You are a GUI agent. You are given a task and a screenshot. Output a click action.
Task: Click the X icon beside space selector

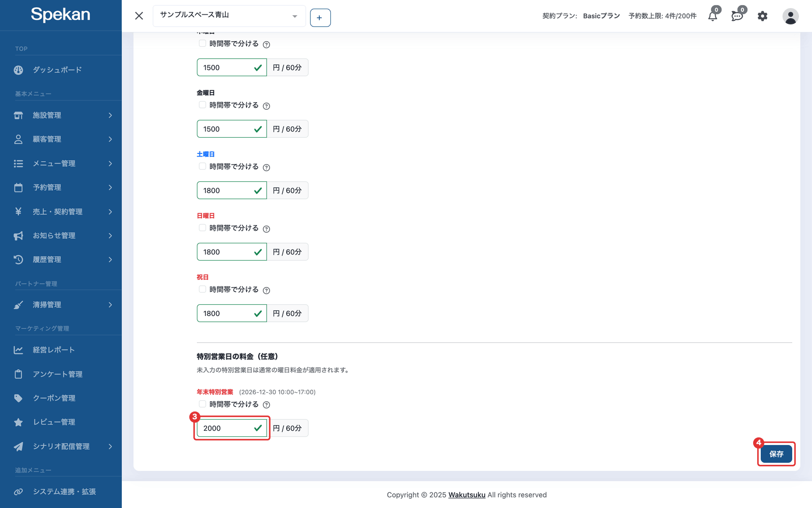[x=139, y=16]
